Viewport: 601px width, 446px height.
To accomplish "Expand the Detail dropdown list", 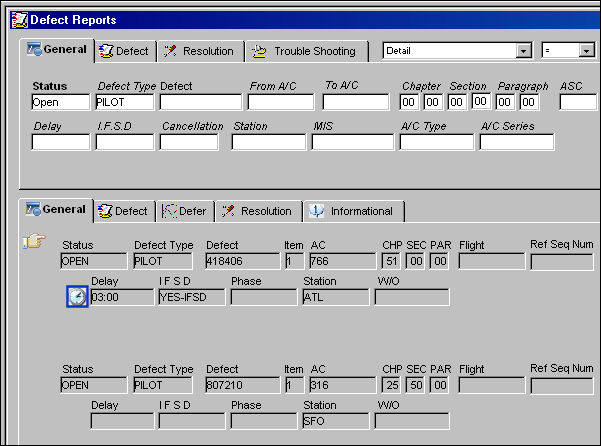I will [x=523, y=51].
